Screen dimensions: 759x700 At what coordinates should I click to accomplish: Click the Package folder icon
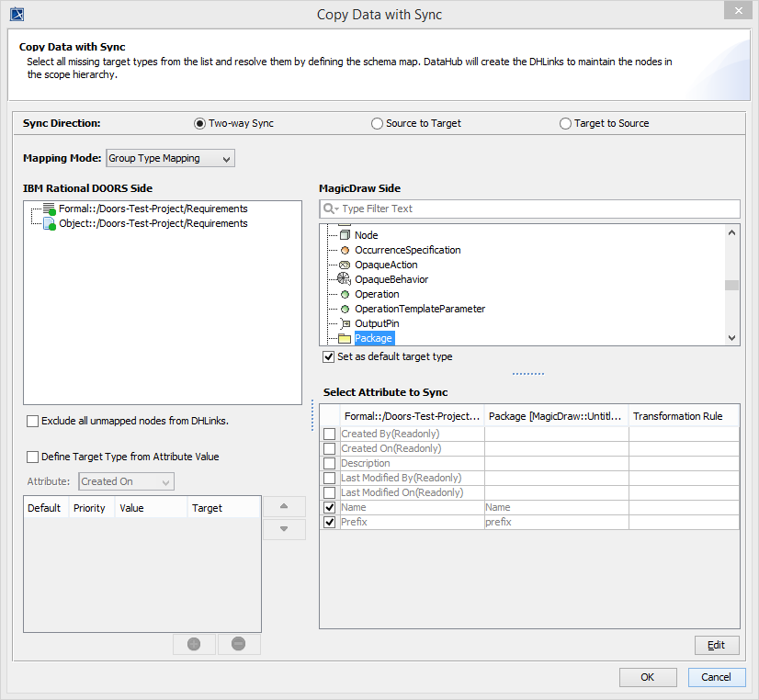345,338
